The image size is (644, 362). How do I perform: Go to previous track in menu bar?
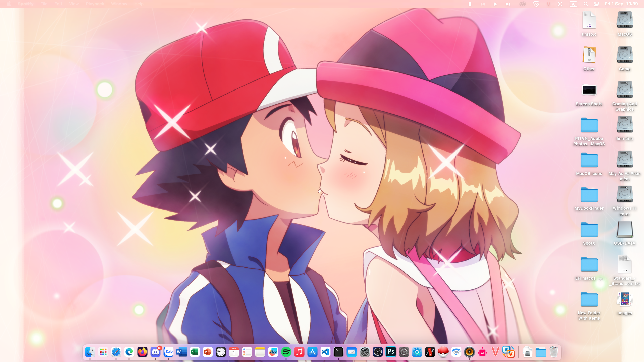pos(483,4)
